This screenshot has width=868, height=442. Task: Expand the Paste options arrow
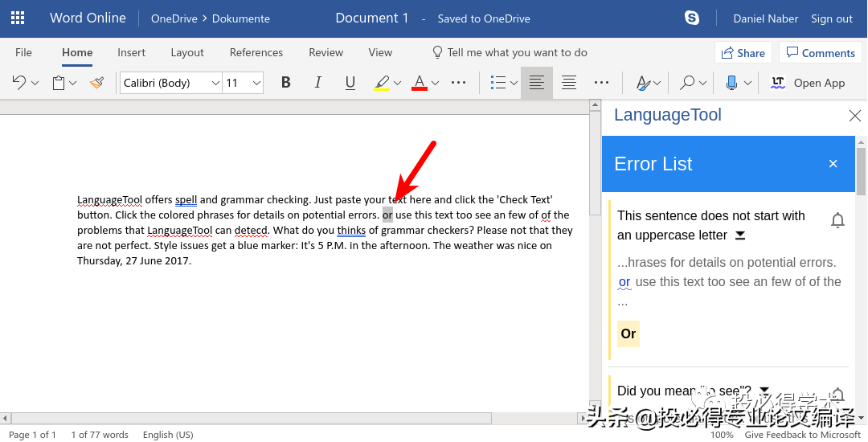pyautogui.click(x=72, y=83)
